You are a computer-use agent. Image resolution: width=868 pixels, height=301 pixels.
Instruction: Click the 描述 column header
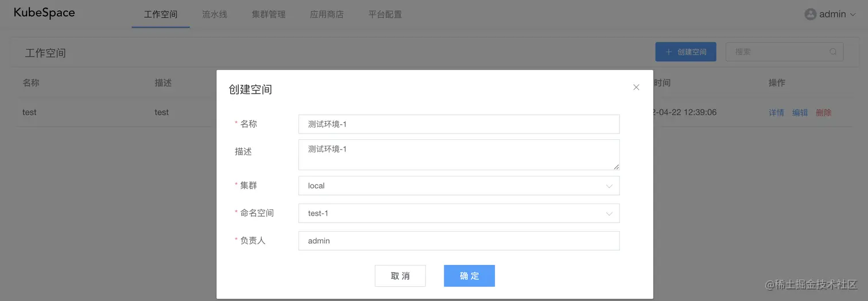pyautogui.click(x=163, y=83)
